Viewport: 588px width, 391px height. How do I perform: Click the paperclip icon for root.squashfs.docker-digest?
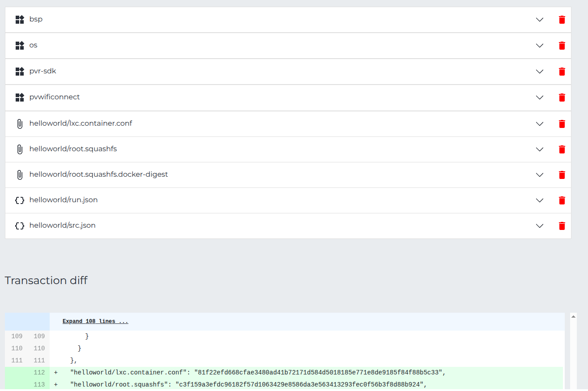point(19,175)
